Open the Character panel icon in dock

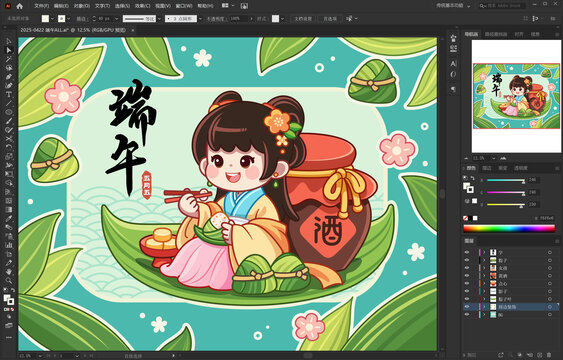pyautogui.click(x=453, y=64)
